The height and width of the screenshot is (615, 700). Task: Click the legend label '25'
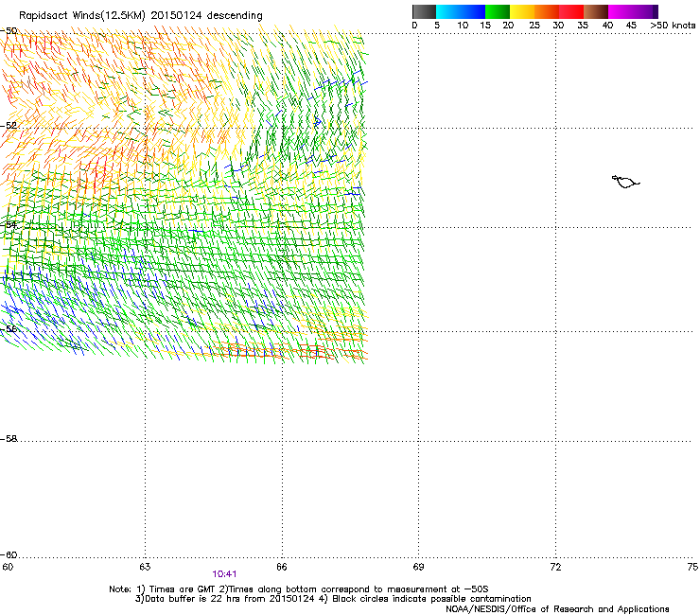[x=534, y=26]
